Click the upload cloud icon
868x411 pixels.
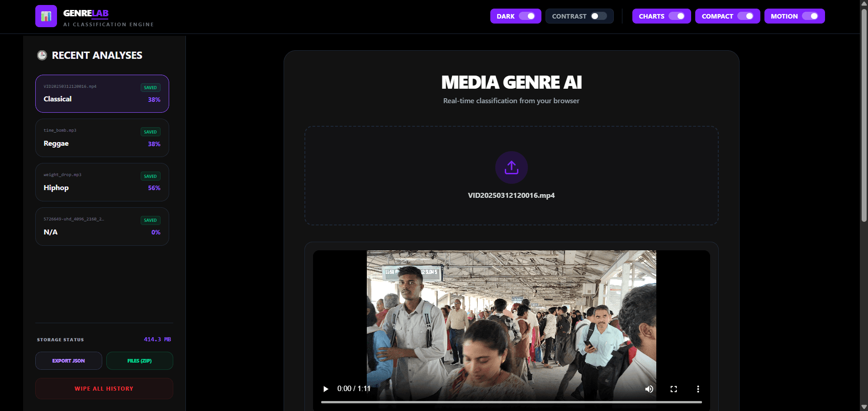coord(511,167)
